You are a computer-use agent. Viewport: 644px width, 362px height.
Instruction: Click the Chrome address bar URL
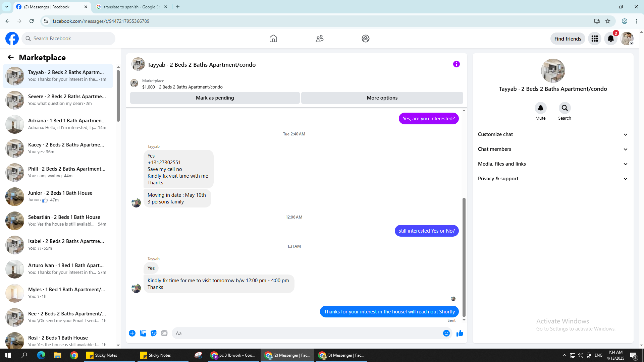pos(101,21)
